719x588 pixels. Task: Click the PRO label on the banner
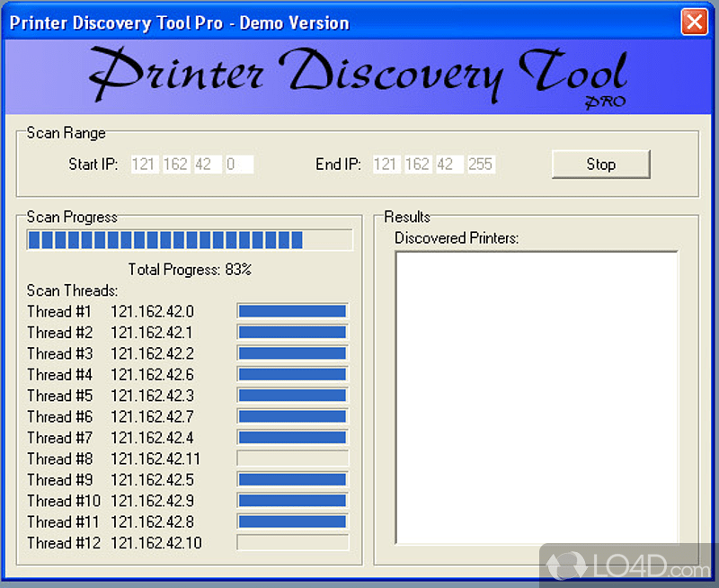pyautogui.click(x=607, y=101)
